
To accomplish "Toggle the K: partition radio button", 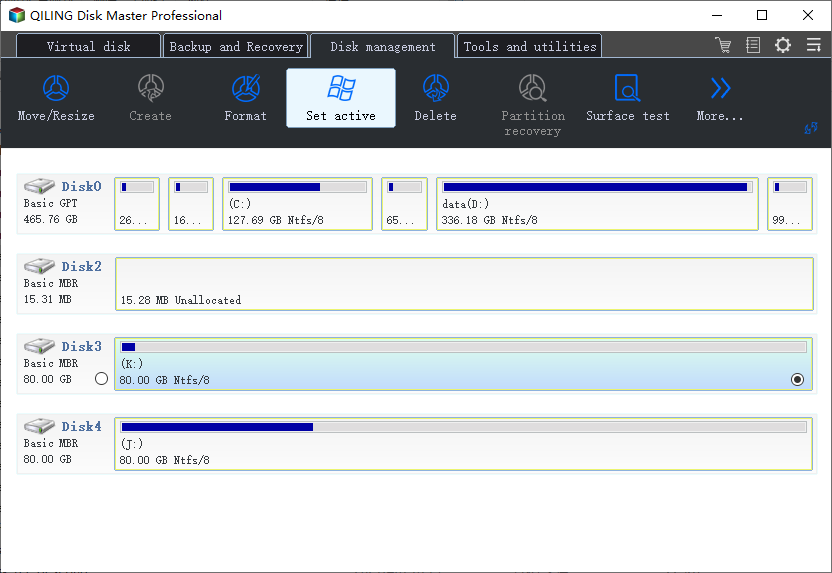I will coord(797,379).
